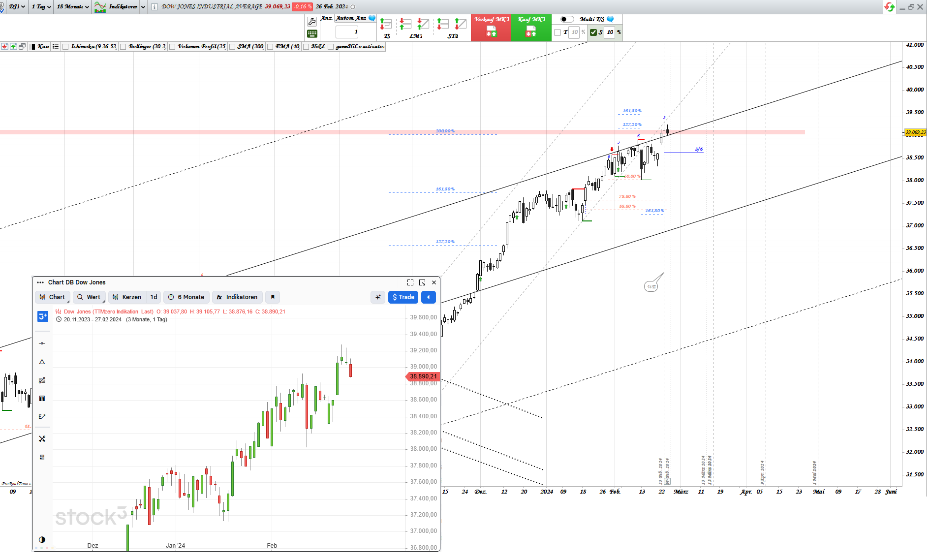Open the green on-screen keyboard icon
The height and width of the screenshot is (560, 929).
(x=312, y=34)
